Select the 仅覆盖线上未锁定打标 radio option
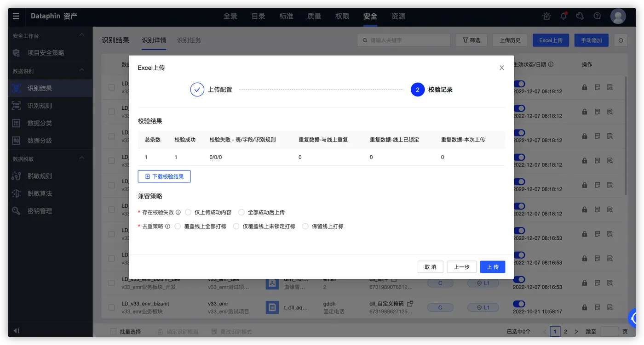This screenshot has width=644, height=345. click(x=236, y=226)
